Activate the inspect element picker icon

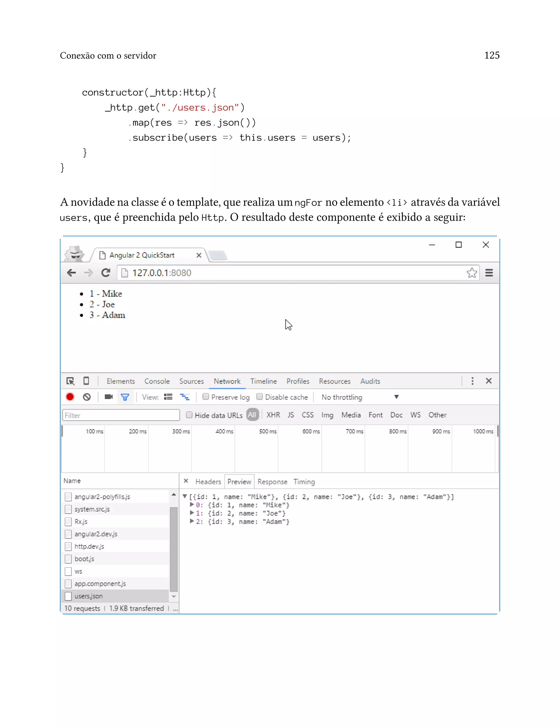point(70,381)
